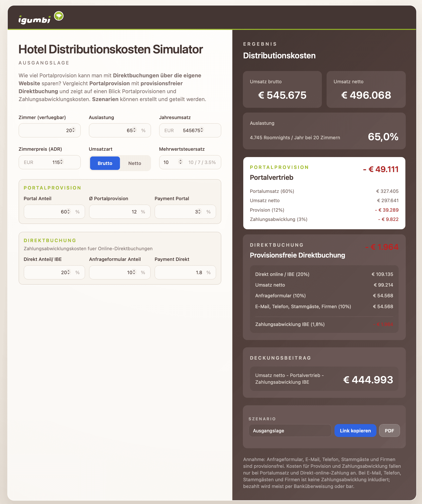Switch Umsatzart to Brutto

tap(105, 163)
